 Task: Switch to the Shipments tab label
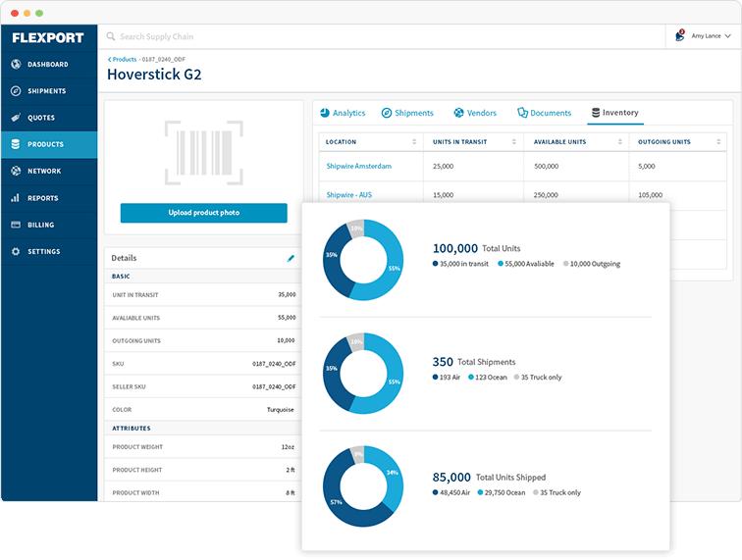(x=414, y=113)
